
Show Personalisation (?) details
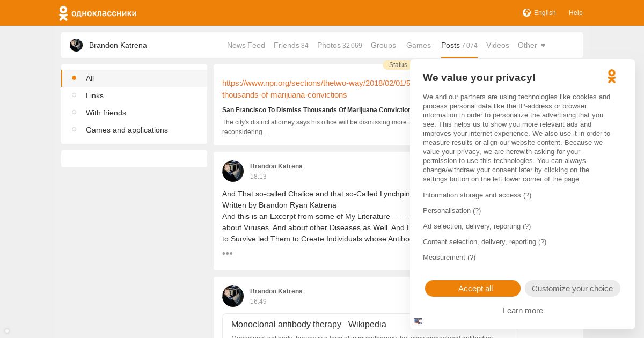[452, 211]
